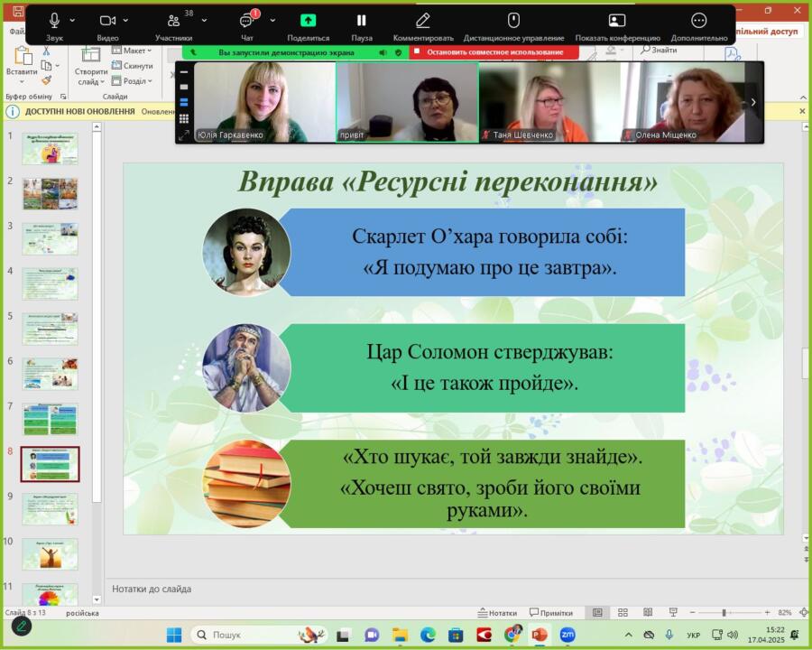Open Комментировать annotation pencil tool

[x=423, y=26]
